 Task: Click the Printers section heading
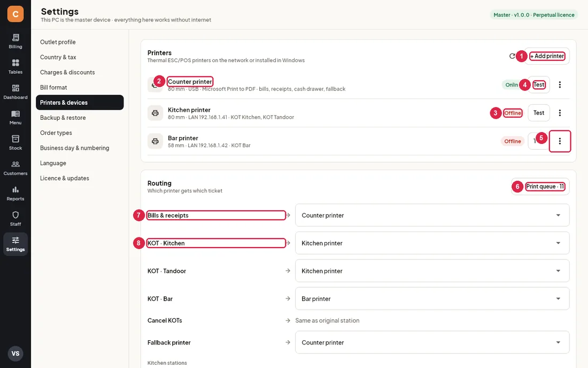tap(159, 53)
